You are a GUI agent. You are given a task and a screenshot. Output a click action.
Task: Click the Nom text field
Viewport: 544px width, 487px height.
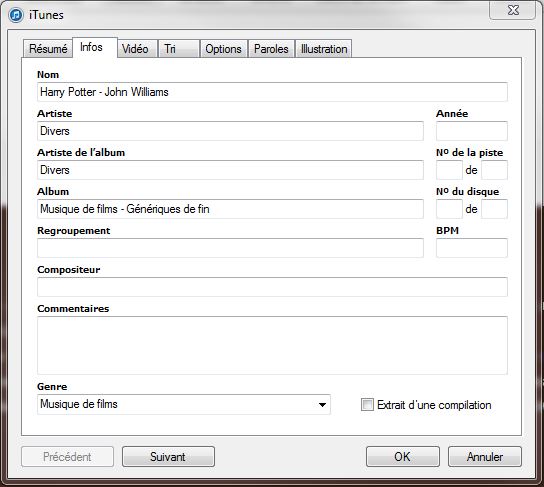272,92
